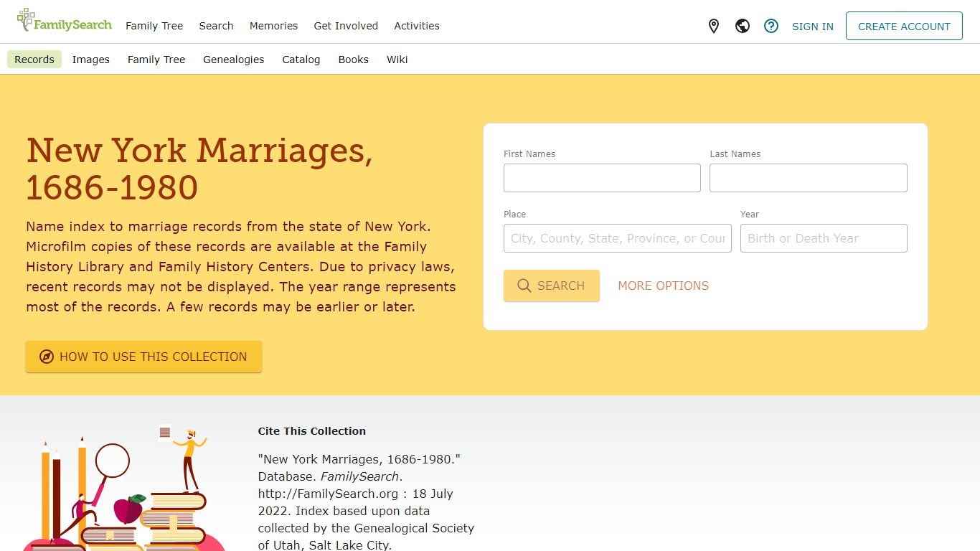Open the Family Tree main menu
The height and width of the screenshot is (551, 980).
[154, 26]
